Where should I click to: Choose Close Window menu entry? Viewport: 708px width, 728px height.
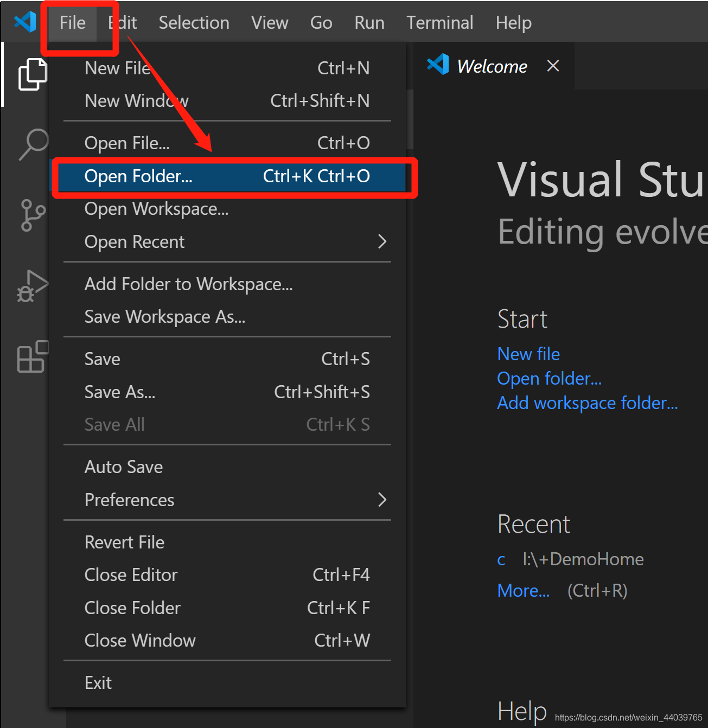pyautogui.click(x=227, y=641)
